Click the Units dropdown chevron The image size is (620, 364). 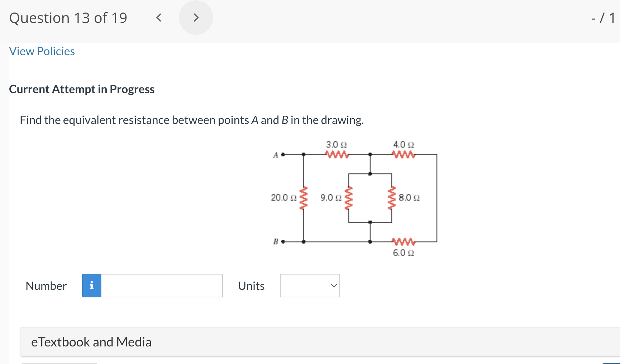point(333,286)
